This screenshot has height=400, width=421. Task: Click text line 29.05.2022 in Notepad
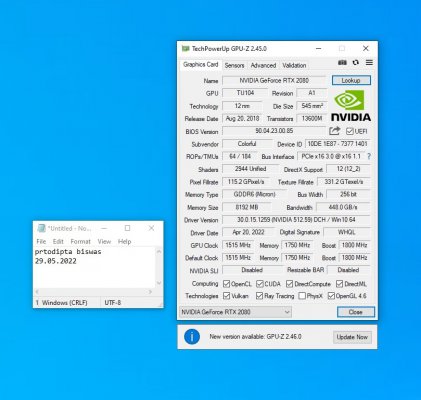click(56, 261)
